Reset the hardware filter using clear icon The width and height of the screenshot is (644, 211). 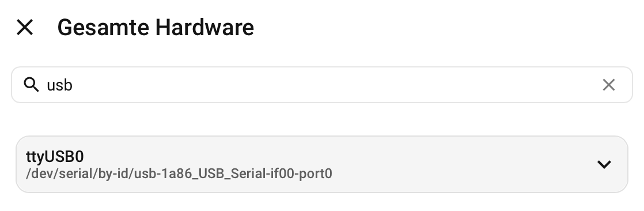pos(608,85)
